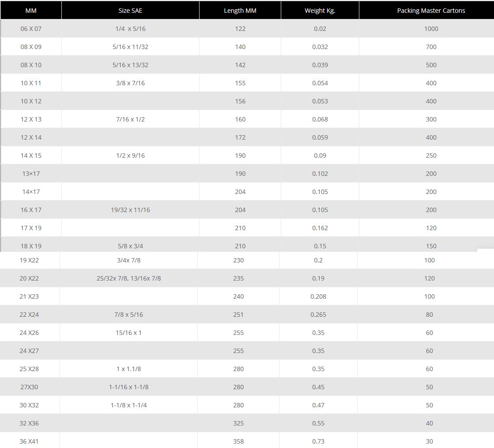Screen dimensions: 494x448
Task: Click the MM column header
Action: (x=31, y=11)
